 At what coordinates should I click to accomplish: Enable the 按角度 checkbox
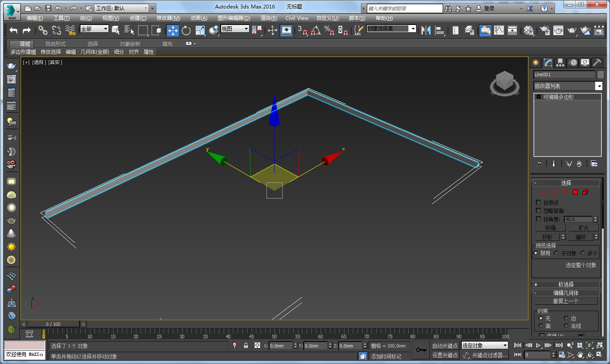[x=539, y=219]
